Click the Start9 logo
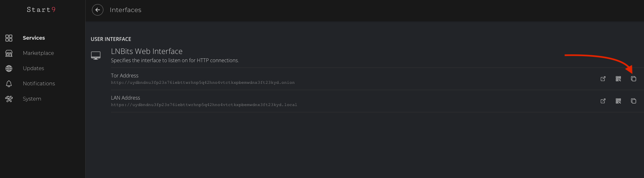 (x=41, y=10)
